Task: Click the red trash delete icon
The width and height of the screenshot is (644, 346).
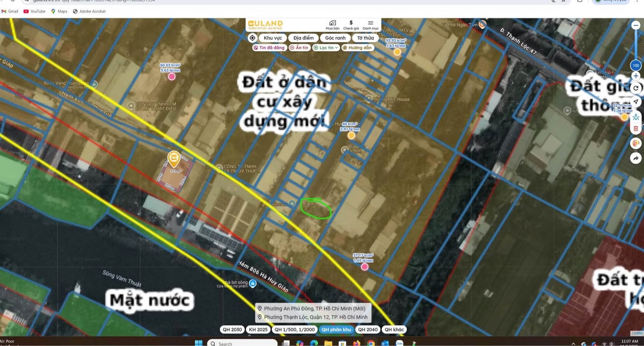Action: coord(636,128)
